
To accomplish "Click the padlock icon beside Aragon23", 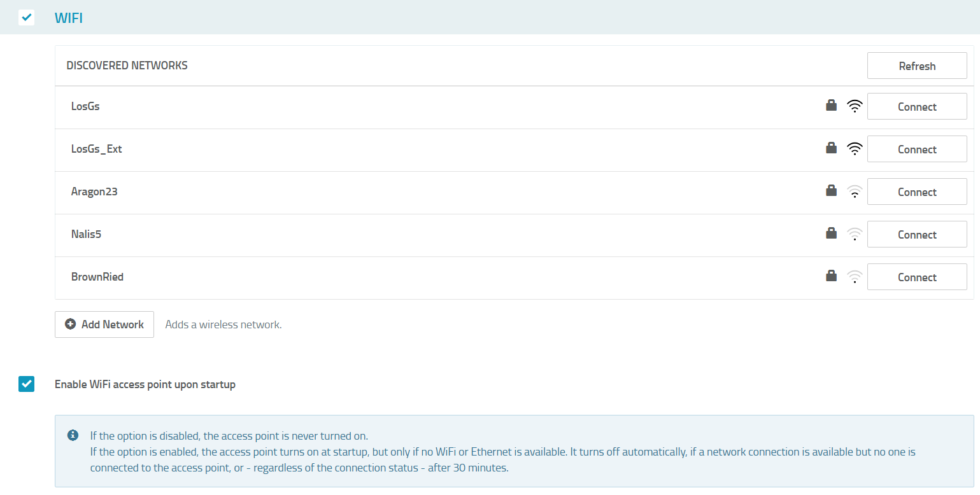I will tap(831, 191).
